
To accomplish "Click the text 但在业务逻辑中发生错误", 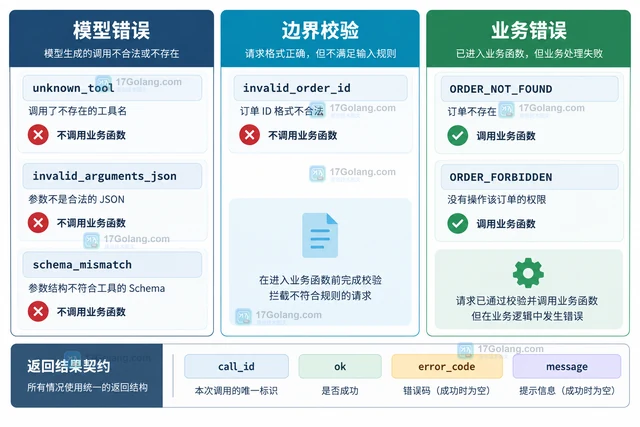I will (527, 316).
